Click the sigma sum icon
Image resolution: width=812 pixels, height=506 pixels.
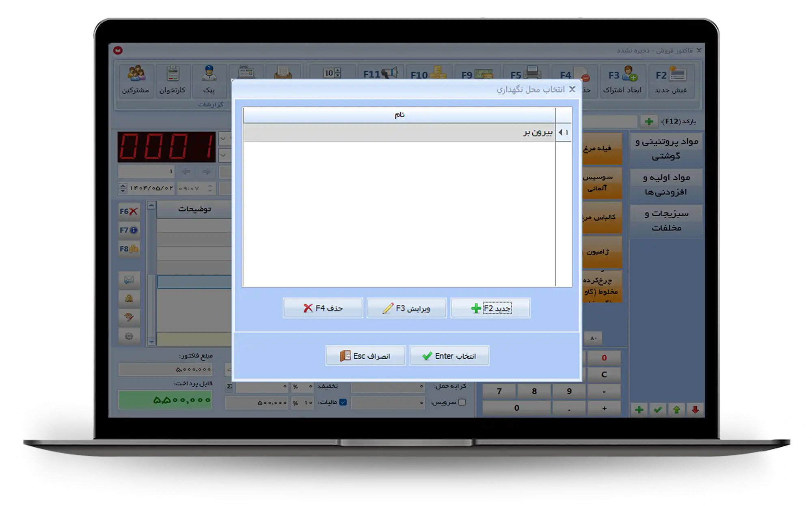[229, 386]
